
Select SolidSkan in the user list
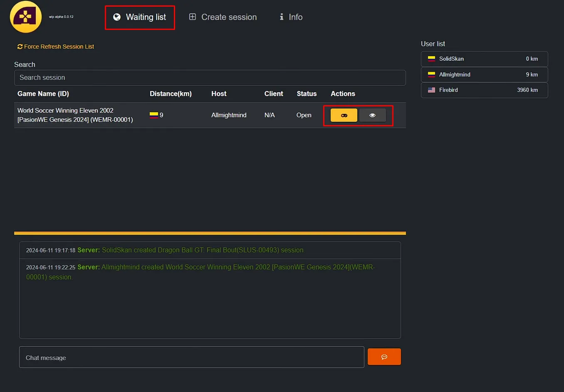click(x=485, y=59)
